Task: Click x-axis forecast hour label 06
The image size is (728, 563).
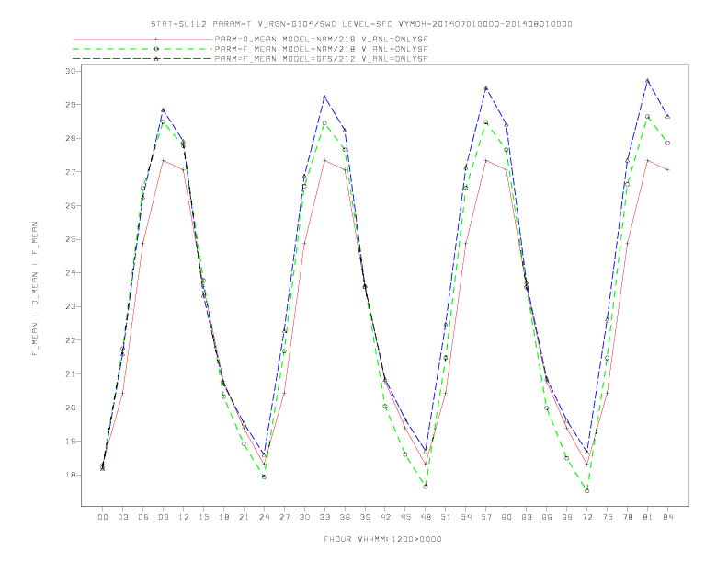Action: click(x=143, y=517)
